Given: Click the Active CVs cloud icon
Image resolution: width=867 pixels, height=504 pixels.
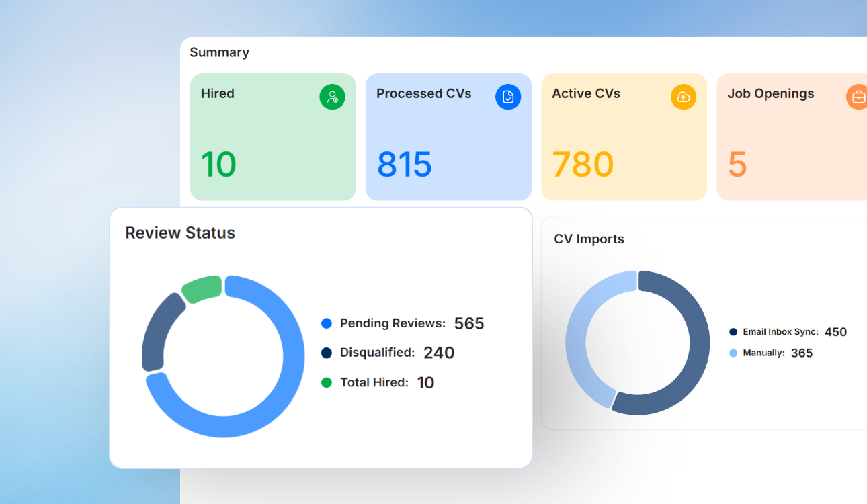Looking at the screenshot, I should click(684, 97).
